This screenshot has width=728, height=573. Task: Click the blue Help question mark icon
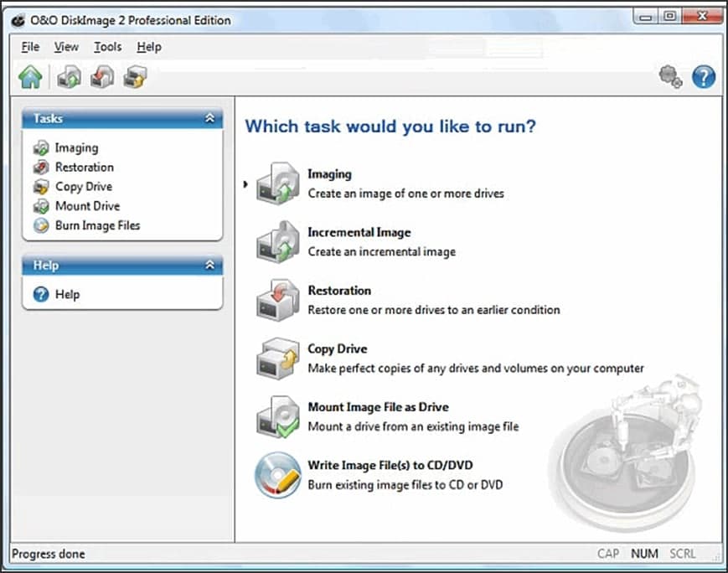click(x=705, y=76)
